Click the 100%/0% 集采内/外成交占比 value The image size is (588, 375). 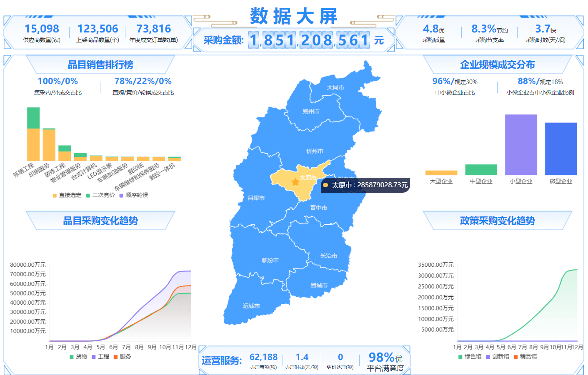pyautogui.click(x=58, y=81)
